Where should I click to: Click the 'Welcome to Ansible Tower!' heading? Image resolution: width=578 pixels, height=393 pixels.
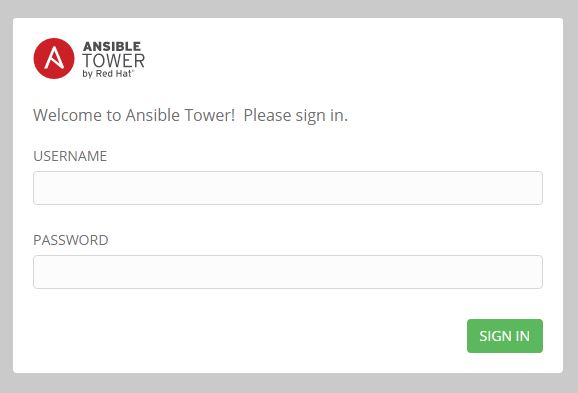pos(134,115)
